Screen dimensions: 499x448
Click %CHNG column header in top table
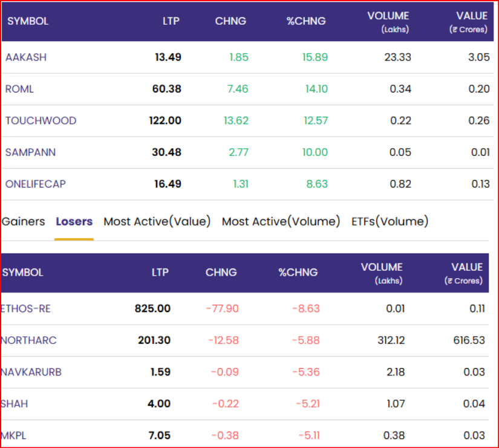305,21
